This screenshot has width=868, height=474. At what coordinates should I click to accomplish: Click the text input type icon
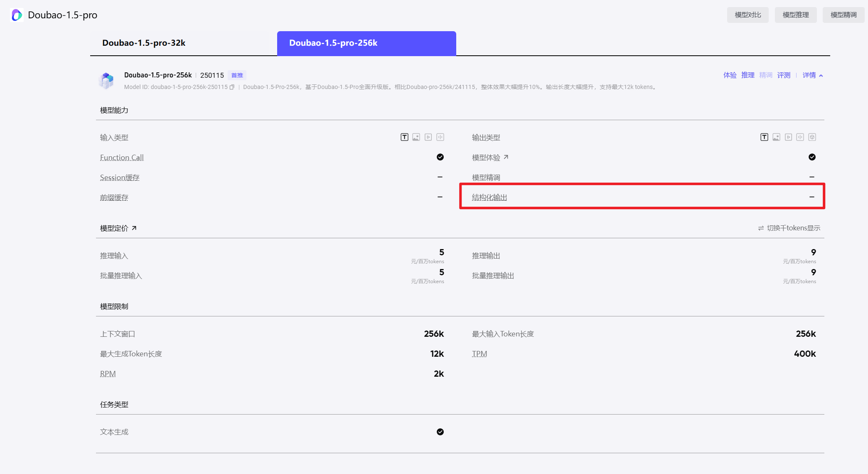(x=404, y=137)
